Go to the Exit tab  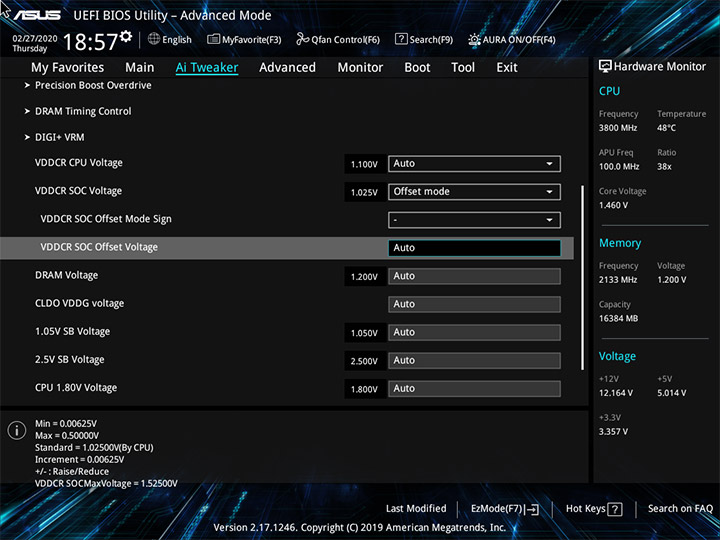coord(507,68)
